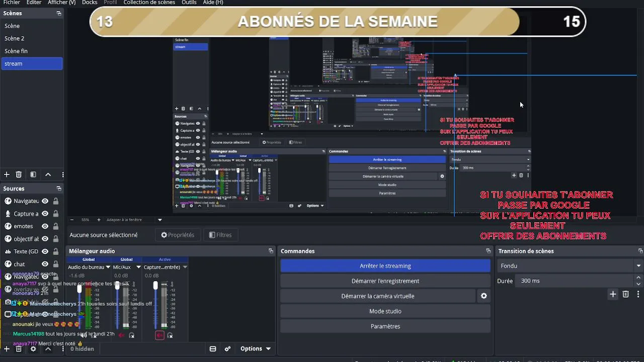Open Audio du bureau channel dropdown

point(108,267)
